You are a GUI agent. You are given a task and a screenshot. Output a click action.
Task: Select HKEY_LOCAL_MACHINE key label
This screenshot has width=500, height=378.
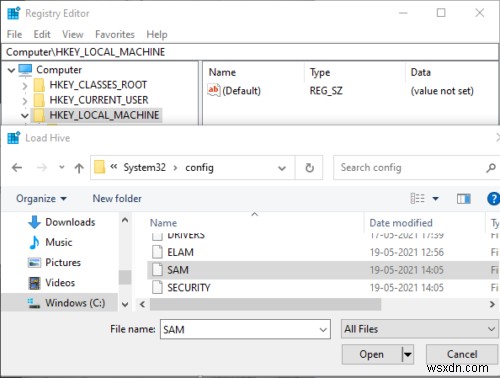coord(104,115)
